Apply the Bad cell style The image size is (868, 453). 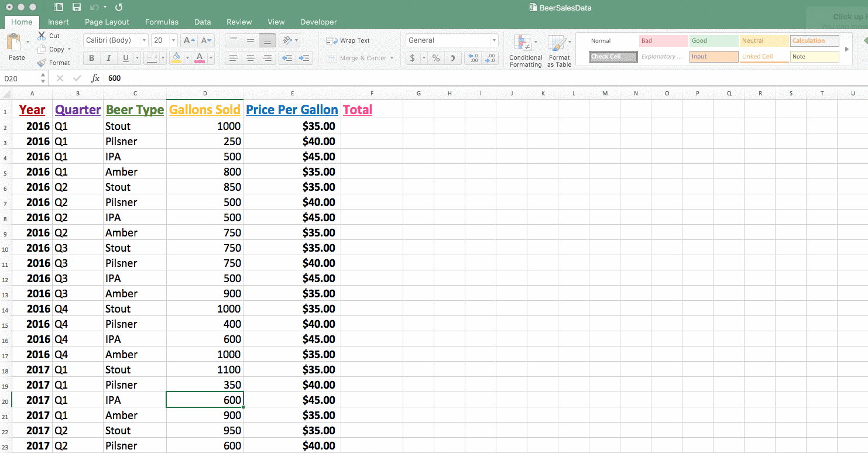pyautogui.click(x=663, y=40)
